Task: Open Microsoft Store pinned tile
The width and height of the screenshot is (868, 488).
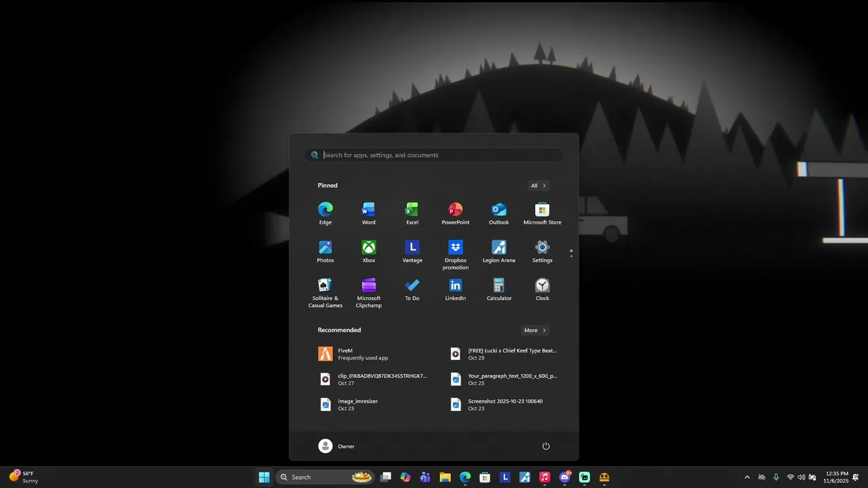Action: point(542,213)
